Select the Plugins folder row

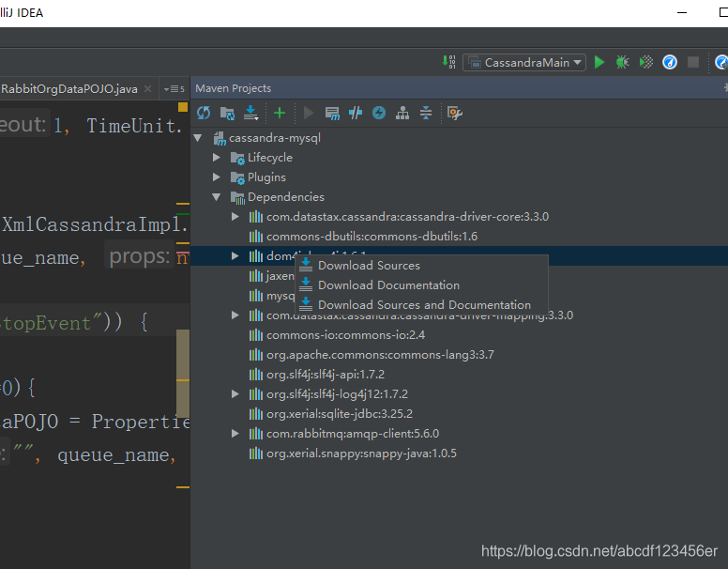coord(459,177)
